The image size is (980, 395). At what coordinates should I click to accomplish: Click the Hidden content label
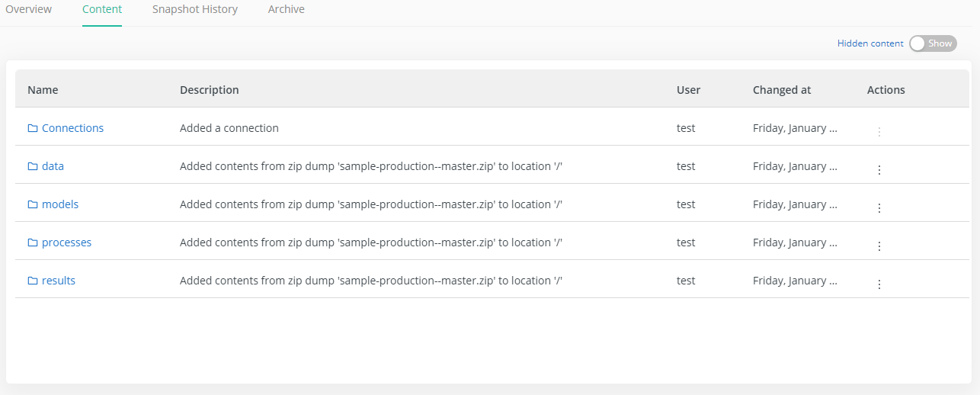pos(870,43)
